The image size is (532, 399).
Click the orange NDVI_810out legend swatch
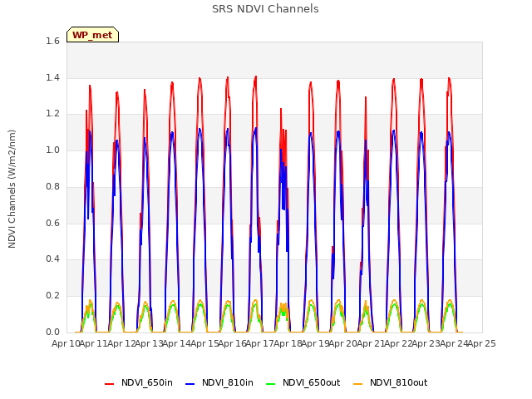[x=358, y=384]
